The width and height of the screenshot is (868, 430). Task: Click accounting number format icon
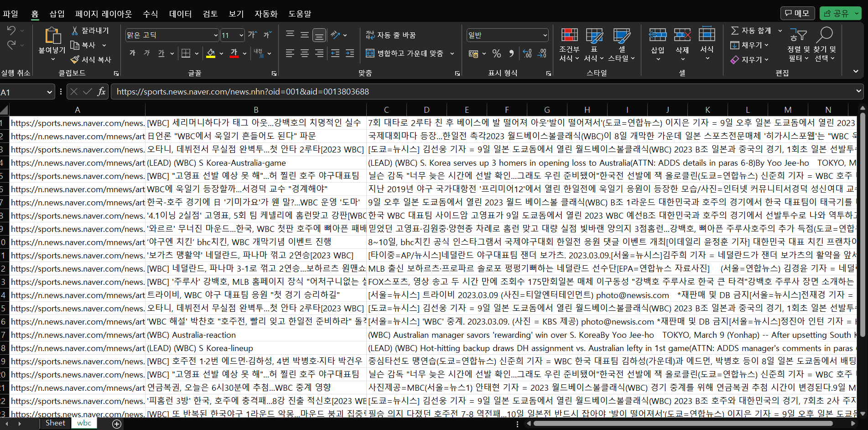coord(473,54)
